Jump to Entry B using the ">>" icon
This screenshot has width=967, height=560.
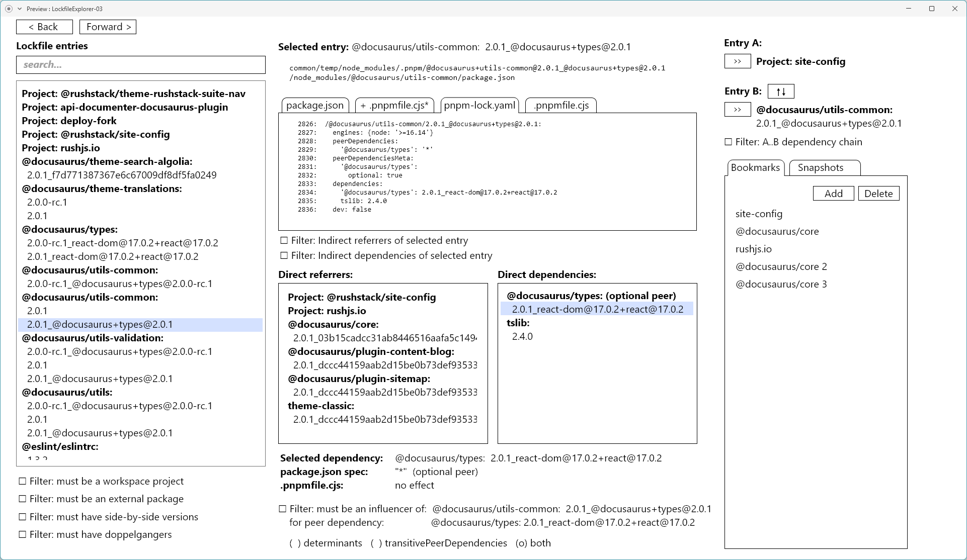point(737,109)
